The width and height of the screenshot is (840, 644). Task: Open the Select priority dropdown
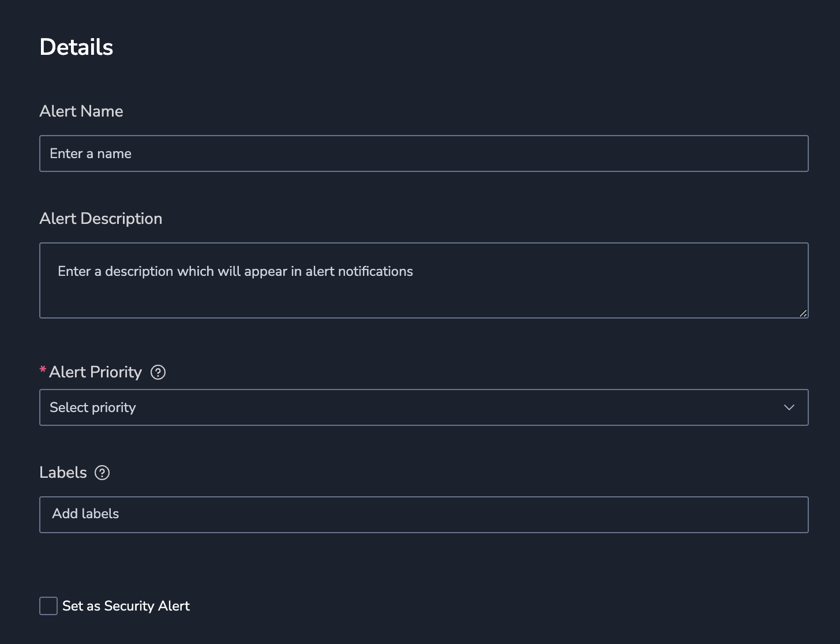(x=424, y=407)
